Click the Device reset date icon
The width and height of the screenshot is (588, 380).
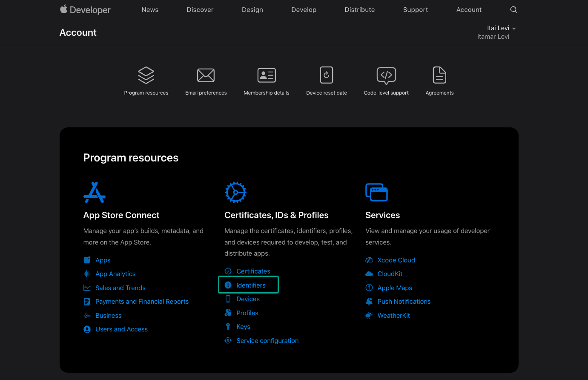(x=327, y=75)
